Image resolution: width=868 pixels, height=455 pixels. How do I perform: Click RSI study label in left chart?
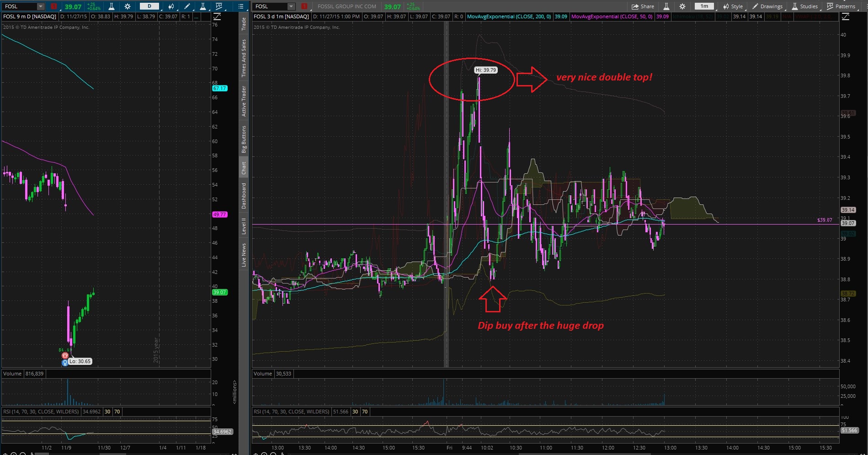tap(41, 412)
